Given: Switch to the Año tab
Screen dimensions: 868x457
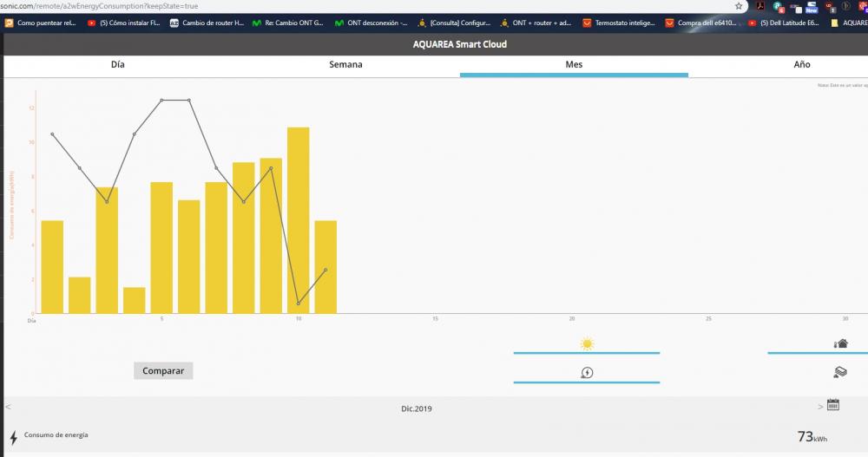Looking at the screenshot, I should pyautogui.click(x=801, y=65).
